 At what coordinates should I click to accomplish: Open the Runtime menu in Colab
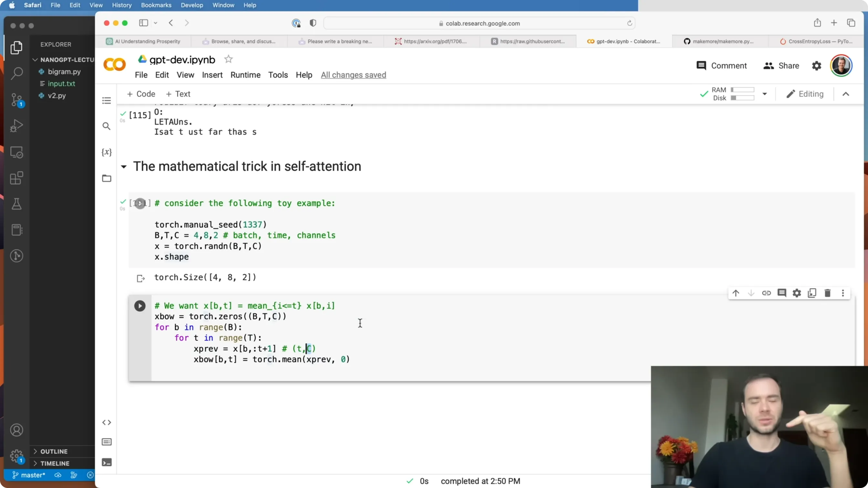coord(245,75)
